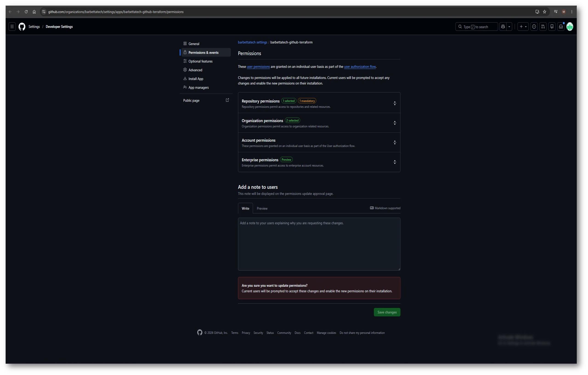Image resolution: width=588 pixels, height=375 pixels.
Task: Click the browser forward arrow
Action: coord(18,12)
